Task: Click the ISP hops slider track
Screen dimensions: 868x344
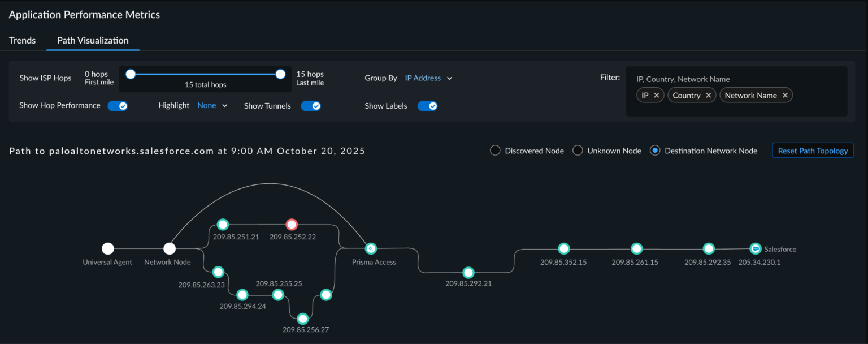Action: [206, 74]
